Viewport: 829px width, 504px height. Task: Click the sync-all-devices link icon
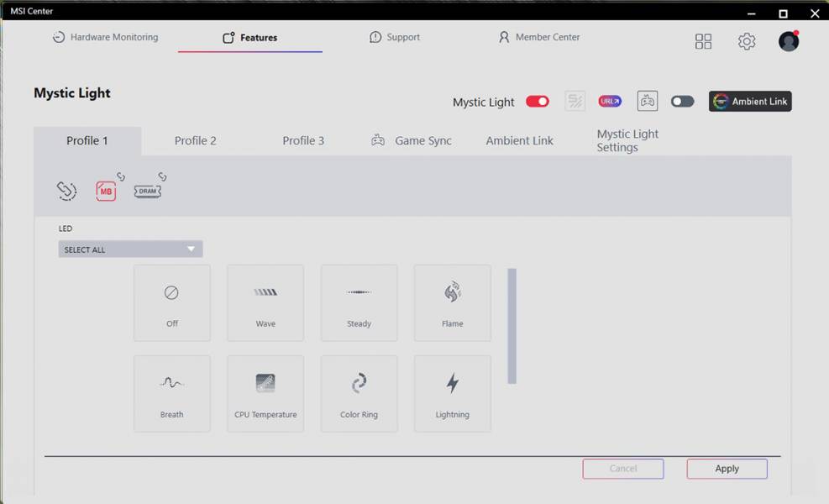[x=66, y=191]
